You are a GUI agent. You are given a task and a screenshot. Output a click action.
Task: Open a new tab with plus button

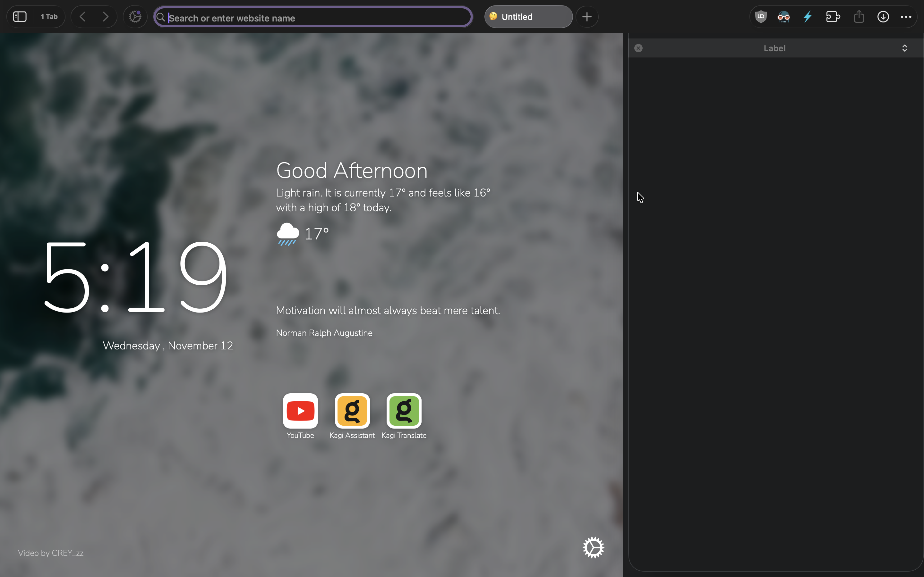[587, 17]
